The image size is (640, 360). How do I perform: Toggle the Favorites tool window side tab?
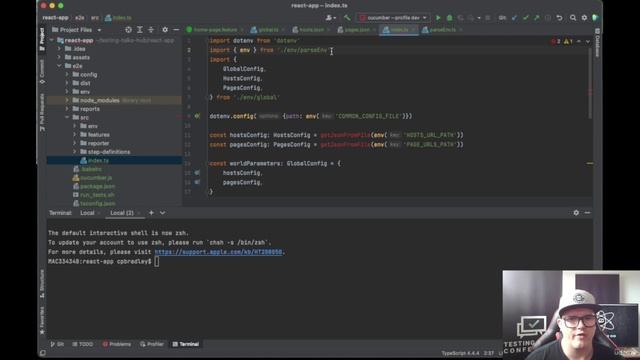pos(42,320)
